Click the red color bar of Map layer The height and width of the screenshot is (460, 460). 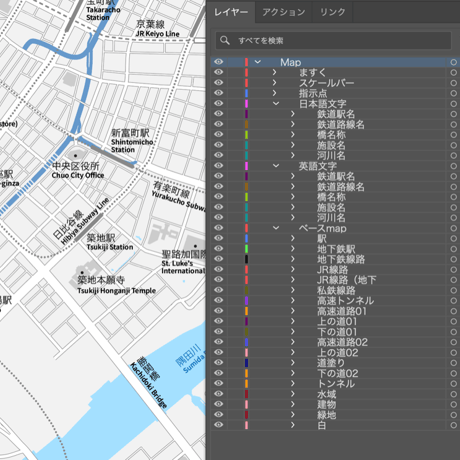pyautogui.click(x=246, y=62)
